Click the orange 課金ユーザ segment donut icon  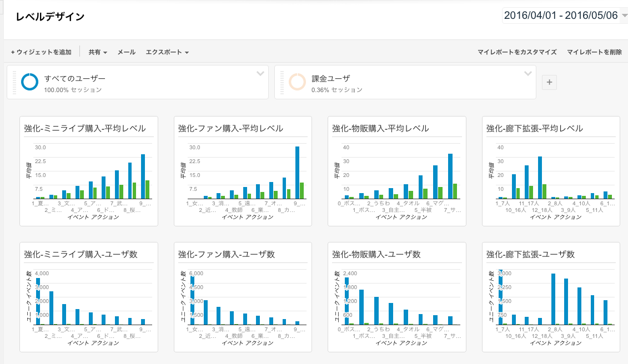(297, 82)
